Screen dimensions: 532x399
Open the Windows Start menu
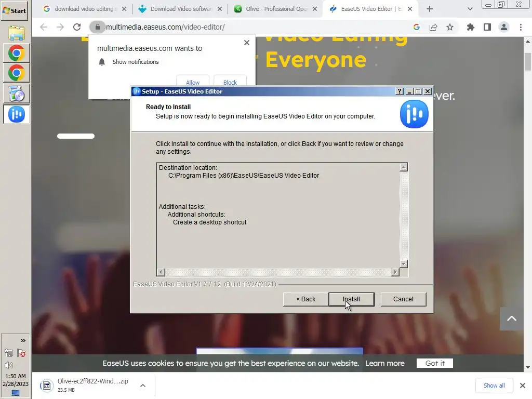coord(14,10)
